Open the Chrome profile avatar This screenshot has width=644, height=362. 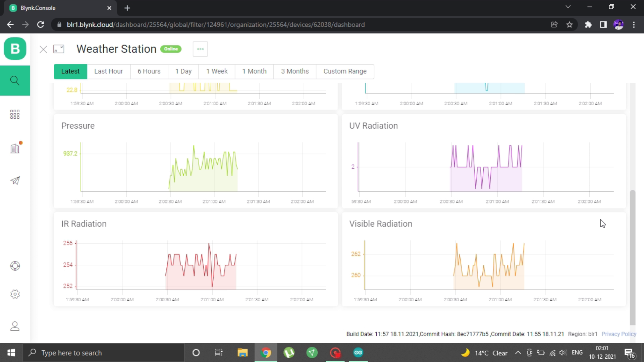619,24
